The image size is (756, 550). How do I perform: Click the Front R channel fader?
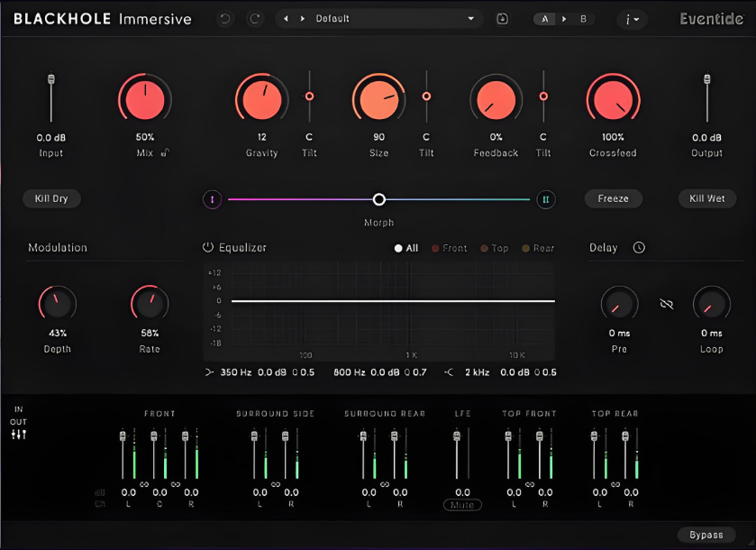(x=185, y=436)
